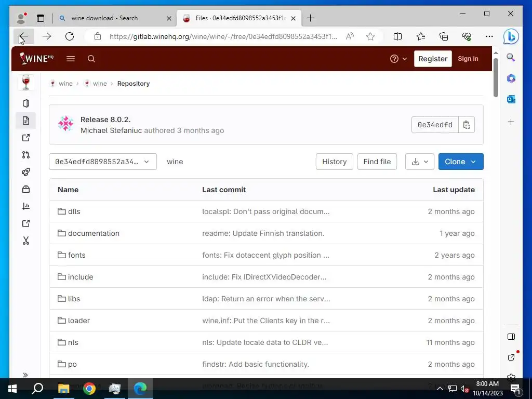Screen dimensions: 532x399
Task: Add page to favorites with star icon
Action: pyautogui.click(x=370, y=36)
